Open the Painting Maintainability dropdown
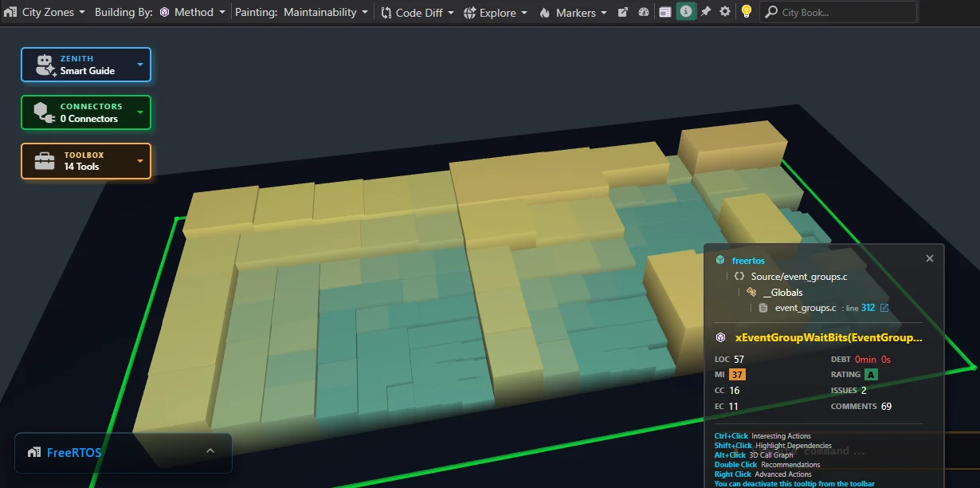 pyautogui.click(x=302, y=12)
